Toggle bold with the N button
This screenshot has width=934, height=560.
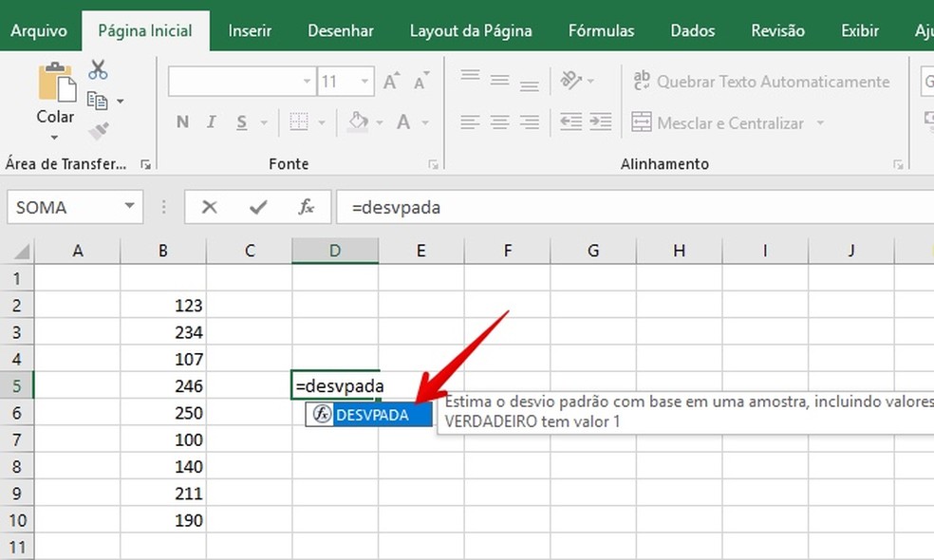click(x=182, y=121)
